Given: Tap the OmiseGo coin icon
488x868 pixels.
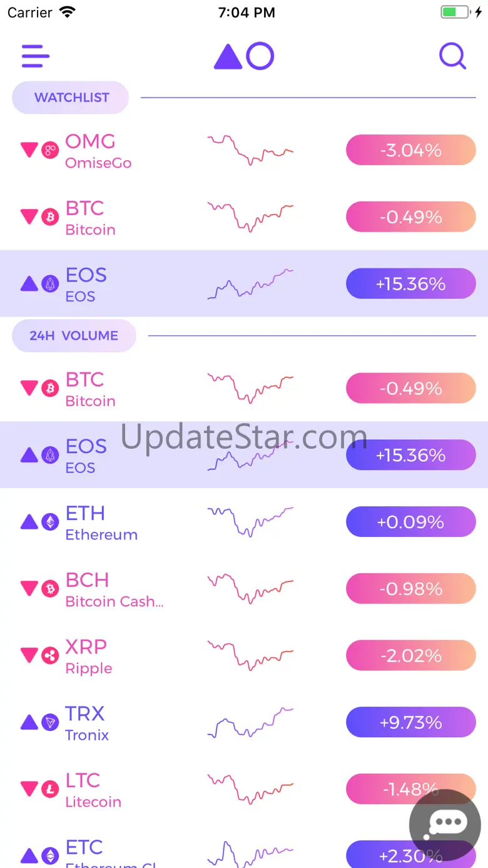Looking at the screenshot, I should pyautogui.click(x=50, y=150).
